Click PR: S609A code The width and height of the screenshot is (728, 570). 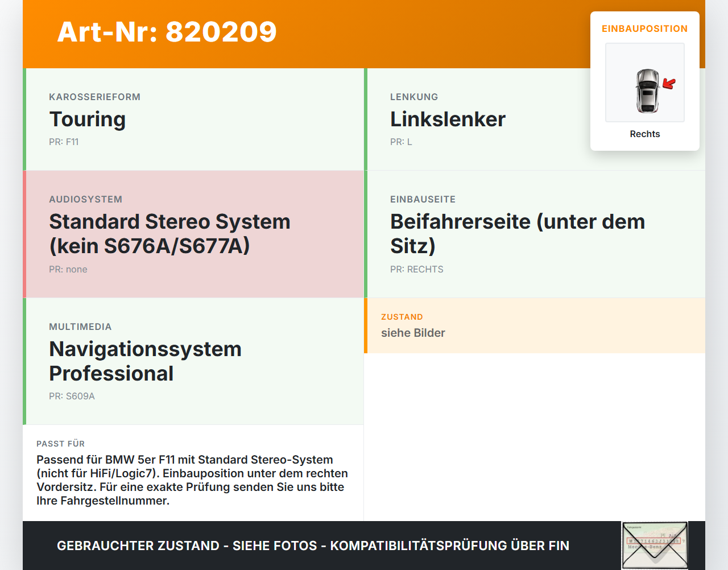click(72, 396)
